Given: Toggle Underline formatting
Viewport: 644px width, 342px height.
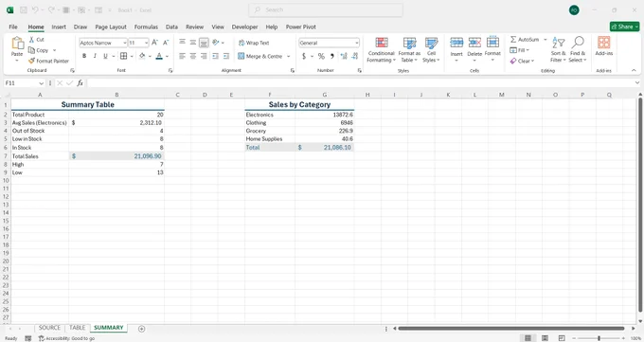Looking at the screenshot, I should pyautogui.click(x=105, y=56).
